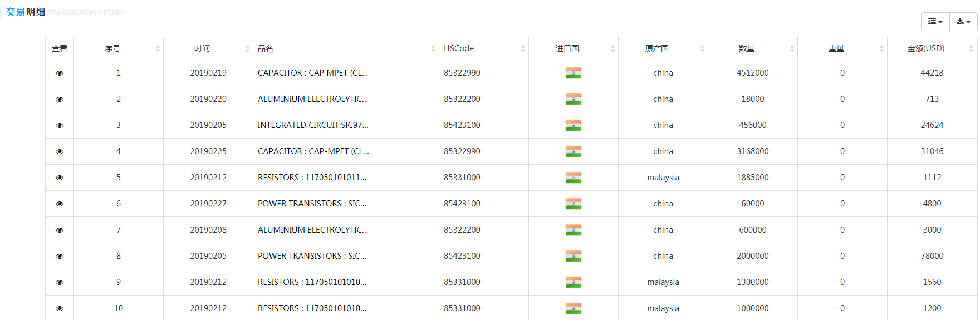This screenshot has height=320, width=980.
Task: Click the eye icon for row 1
Action: [60, 73]
